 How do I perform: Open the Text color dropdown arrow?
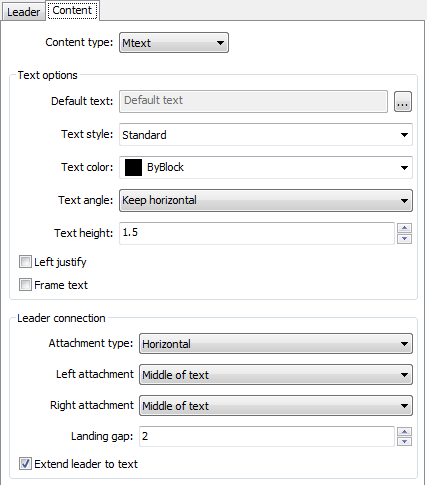click(x=404, y=168)
